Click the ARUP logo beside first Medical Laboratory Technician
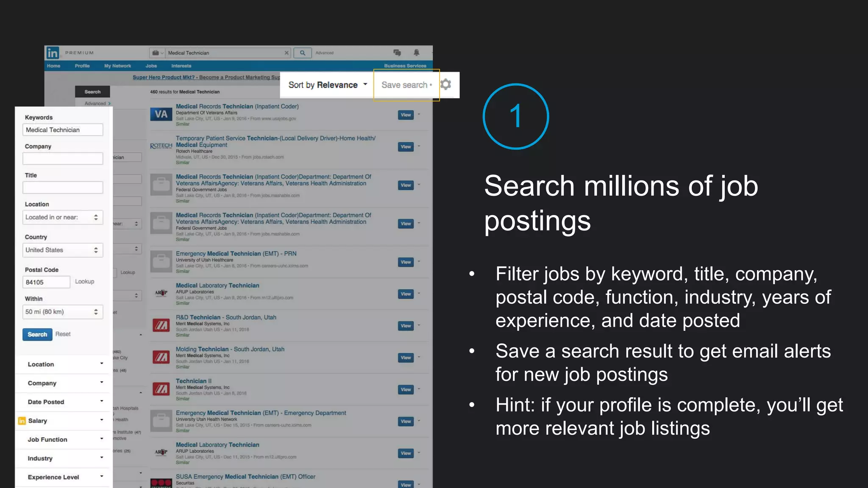868x488 pixels. point(161,293)
